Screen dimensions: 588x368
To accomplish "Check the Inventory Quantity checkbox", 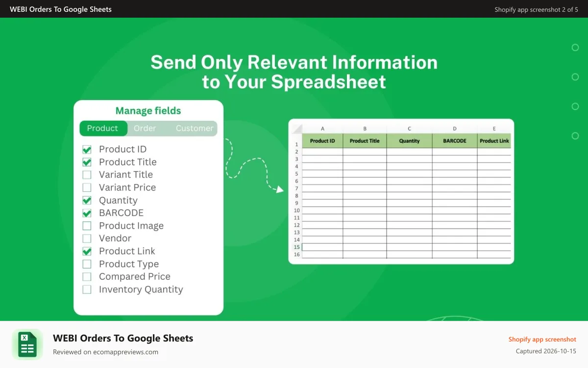I will 87,289.
